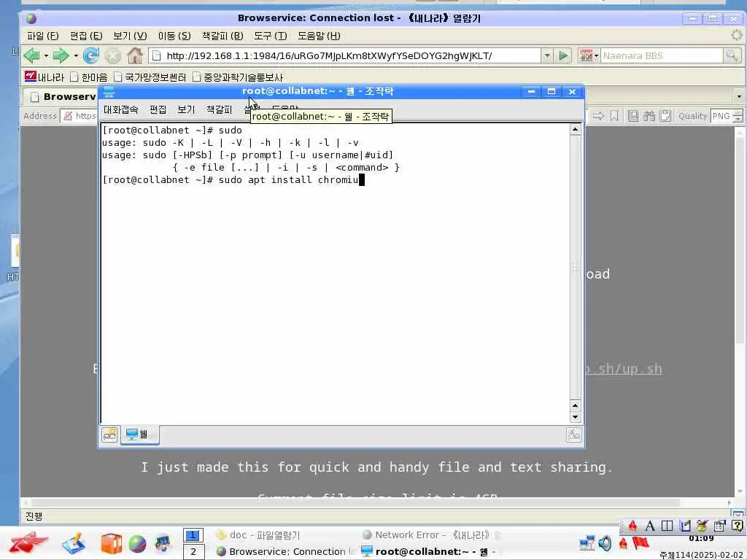The width and height of the screenshot is (747, 560).
Task: Open the terminal 편집 menu
Action: point(158,109)
